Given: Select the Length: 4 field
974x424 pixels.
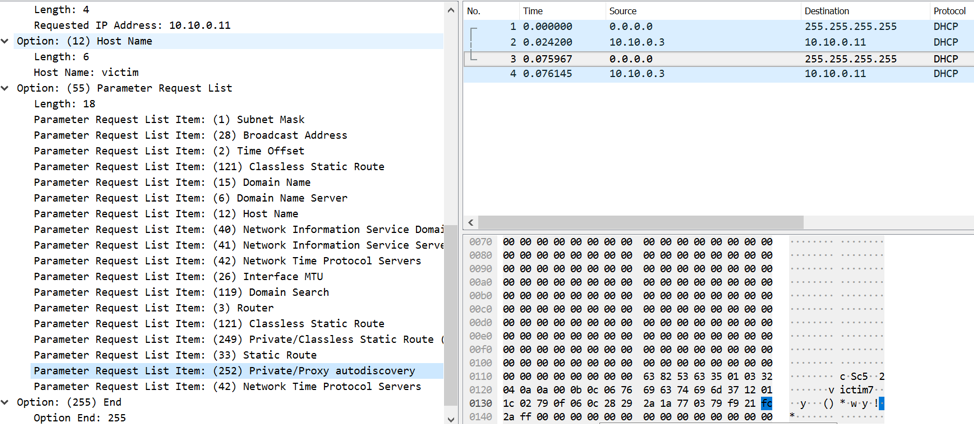Looking at the screenshot, I should [61, 9].
